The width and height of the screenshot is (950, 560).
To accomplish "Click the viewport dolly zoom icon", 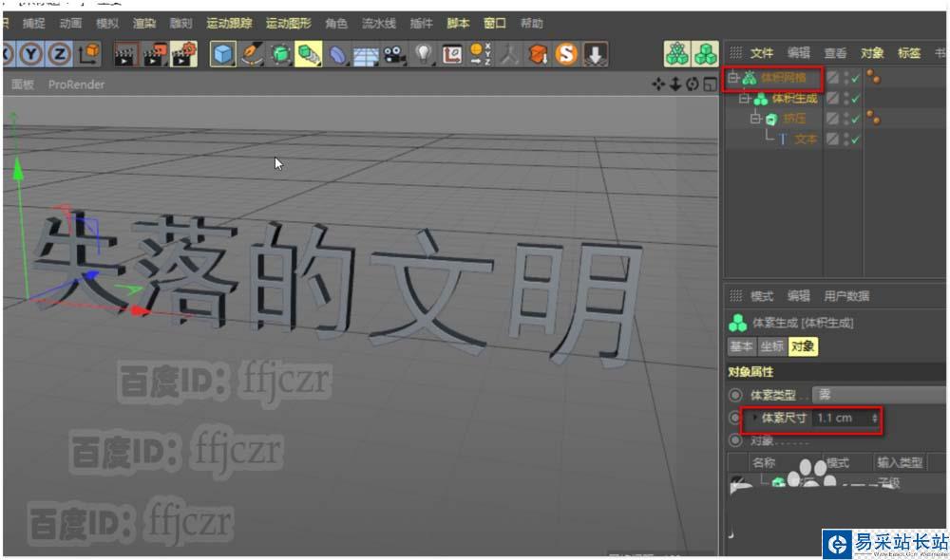I will [x=674, y=84].
